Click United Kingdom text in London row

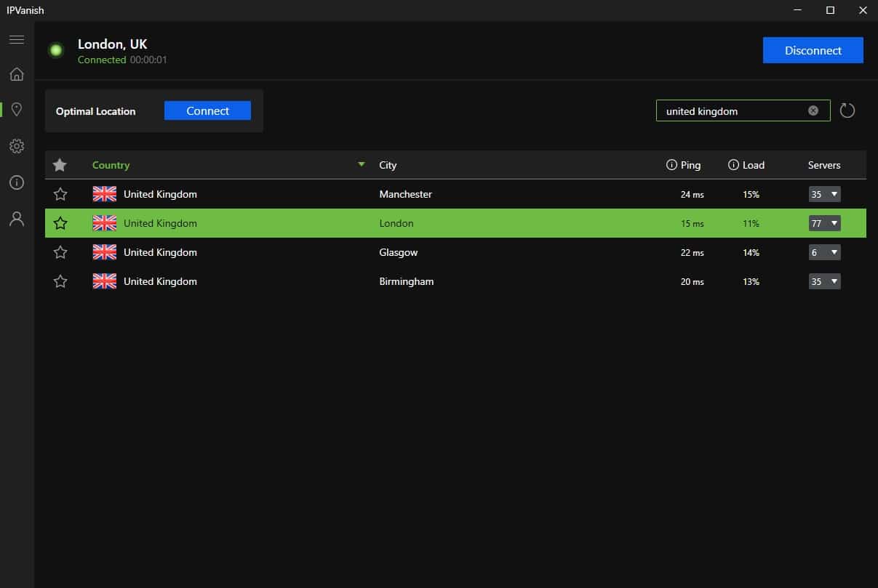pyautogui.click(x=160, y=223)
